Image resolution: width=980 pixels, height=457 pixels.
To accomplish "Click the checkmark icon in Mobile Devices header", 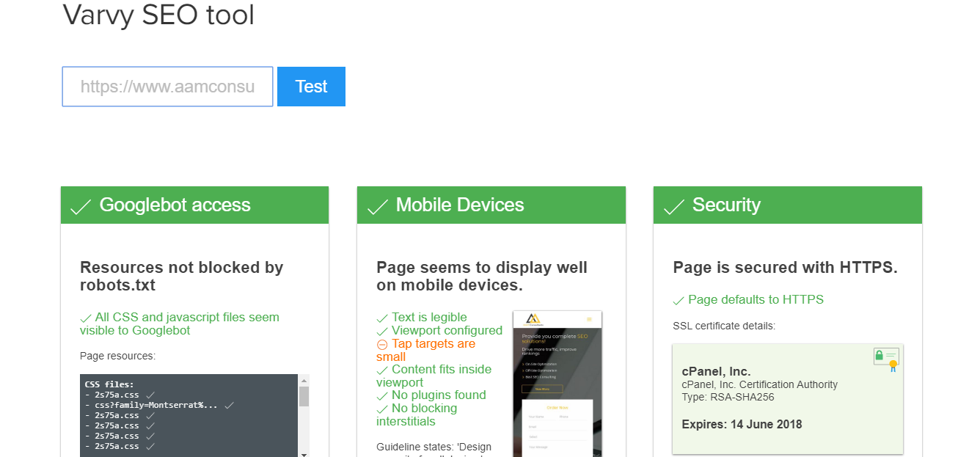I will tap(377, 206).
